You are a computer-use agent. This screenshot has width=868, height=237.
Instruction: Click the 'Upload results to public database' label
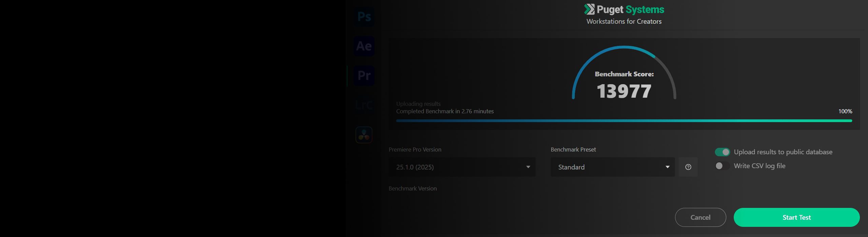click(x=783, y=152)
